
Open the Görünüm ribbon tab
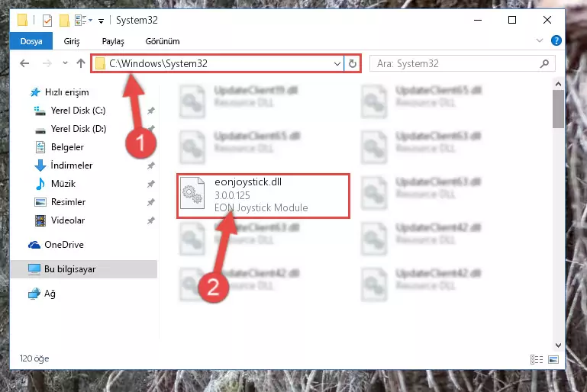click(163, 41)
